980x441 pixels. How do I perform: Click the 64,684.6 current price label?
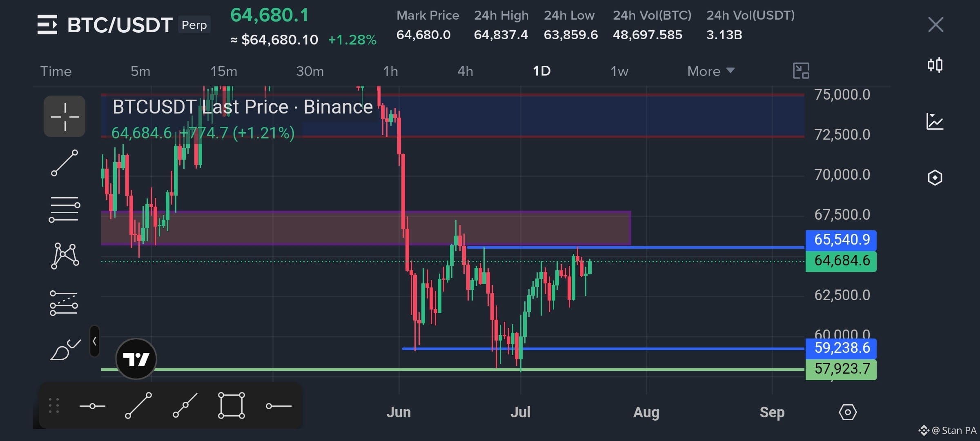coord(841,261)
